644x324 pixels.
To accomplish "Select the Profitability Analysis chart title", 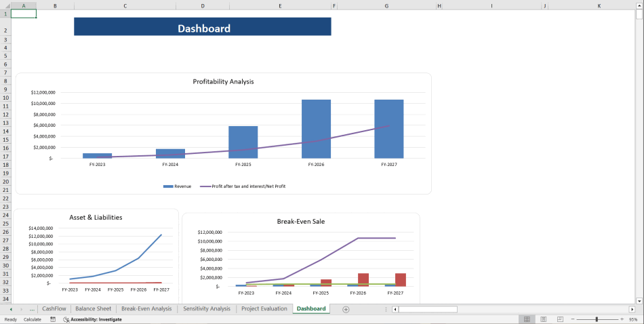I will pyautogui.click(x=223, y=81).
